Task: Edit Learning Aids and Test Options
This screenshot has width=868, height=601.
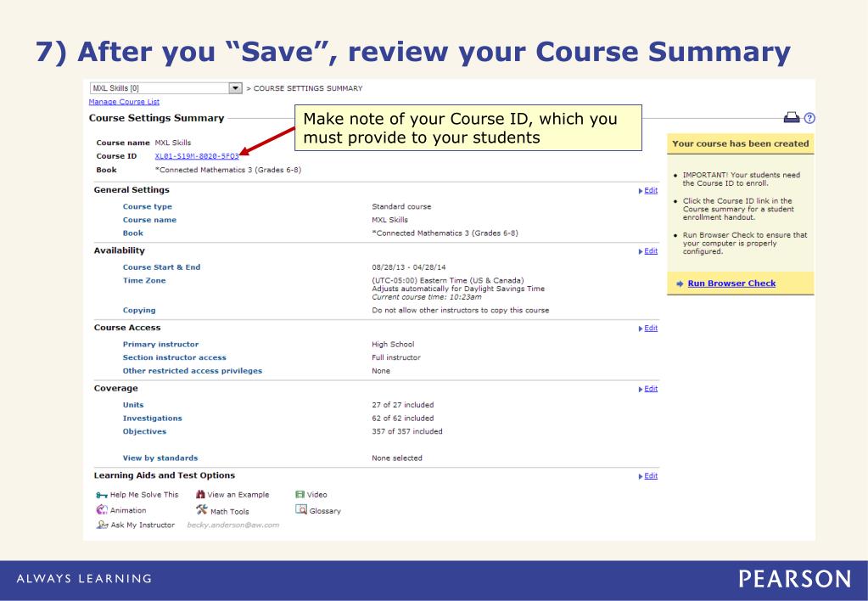Action: point(651,476)
